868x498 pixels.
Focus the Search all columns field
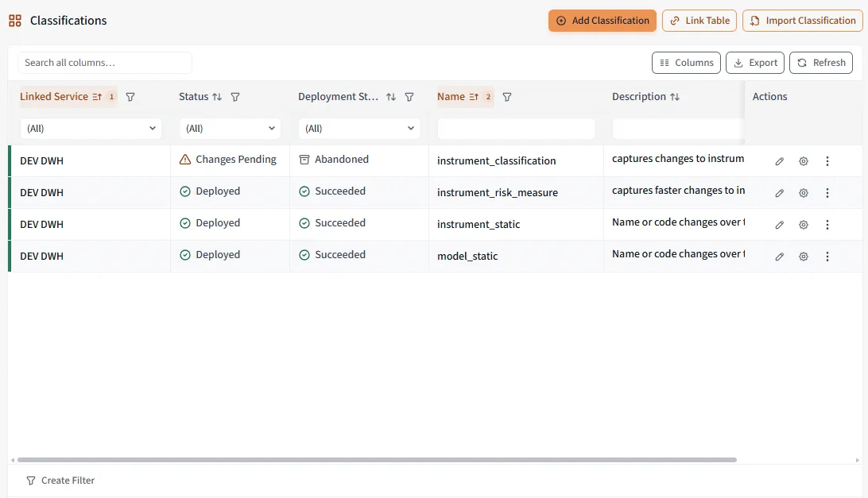point(105,63)
